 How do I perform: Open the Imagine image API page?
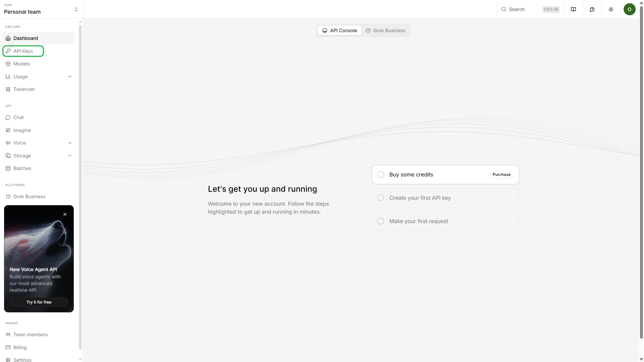(x=22, y=130)
